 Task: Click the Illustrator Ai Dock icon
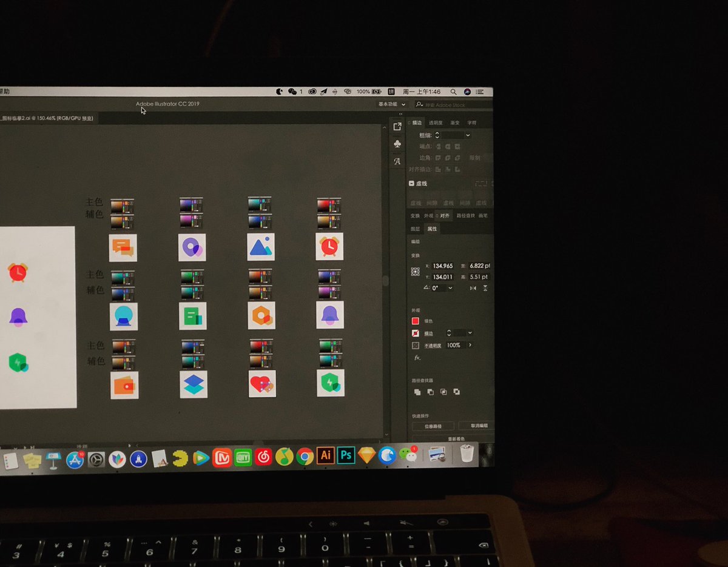(x=326, y=455)
